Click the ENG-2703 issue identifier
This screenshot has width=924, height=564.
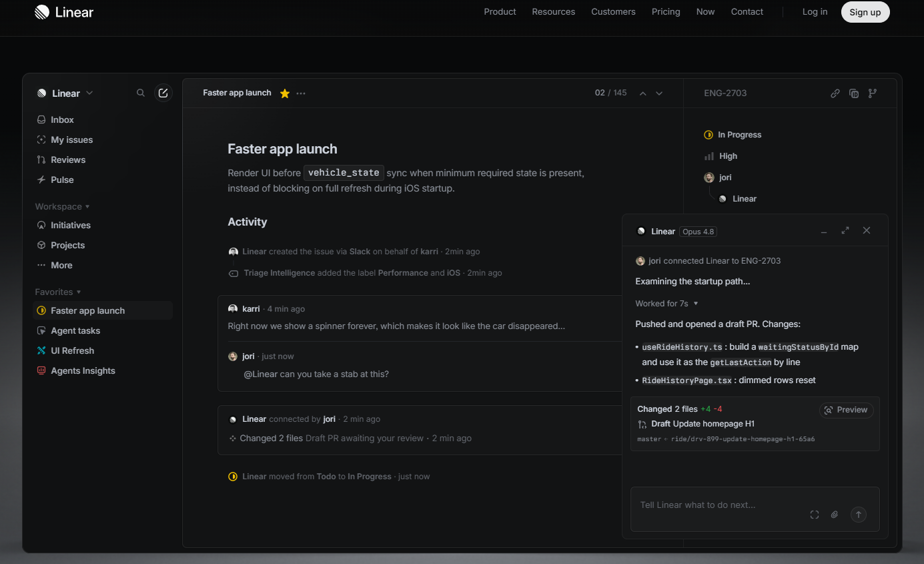[x=725, y=93]
